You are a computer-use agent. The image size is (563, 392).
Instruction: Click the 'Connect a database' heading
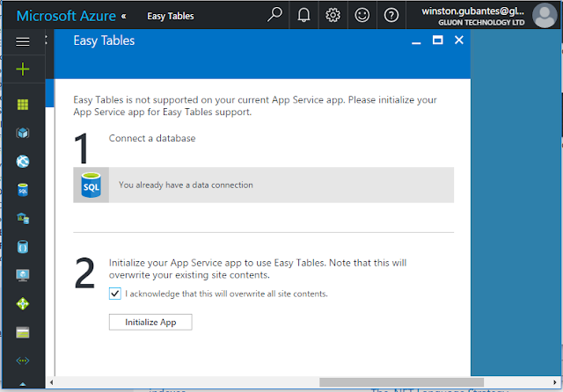pos(152,139)
